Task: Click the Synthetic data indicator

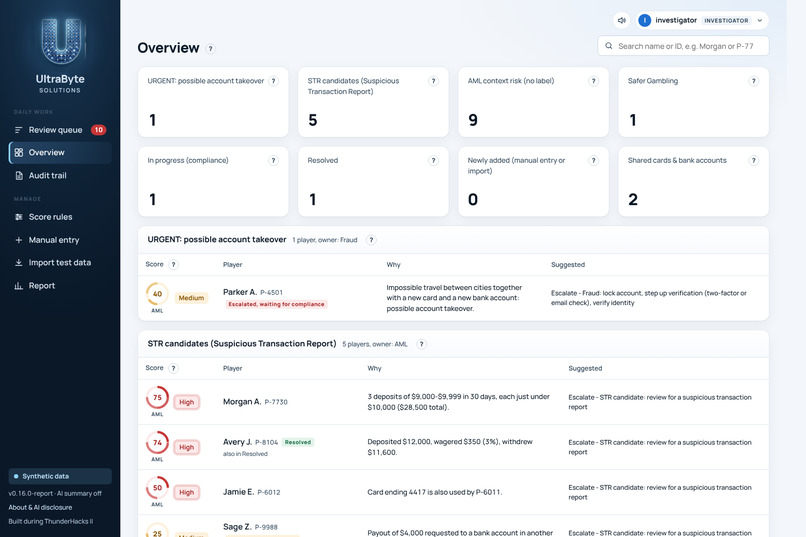Action: pyautogui.click(x=60, y=476)
